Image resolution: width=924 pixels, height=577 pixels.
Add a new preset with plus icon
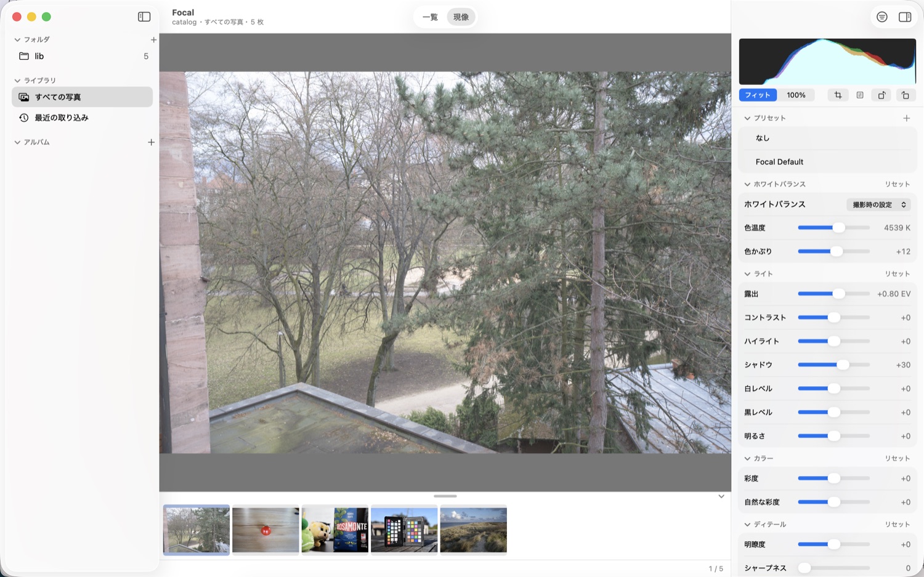(906, 118)
